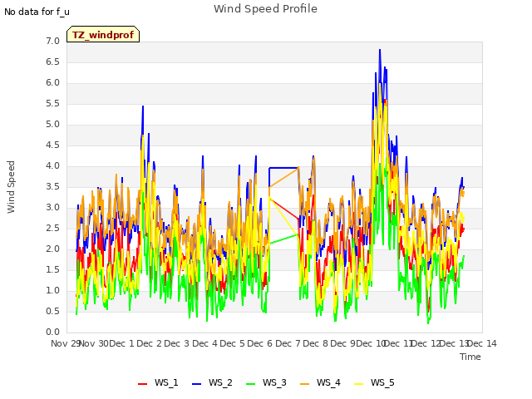Click the Dec 6 x-axis date label

tap(260, 343)
